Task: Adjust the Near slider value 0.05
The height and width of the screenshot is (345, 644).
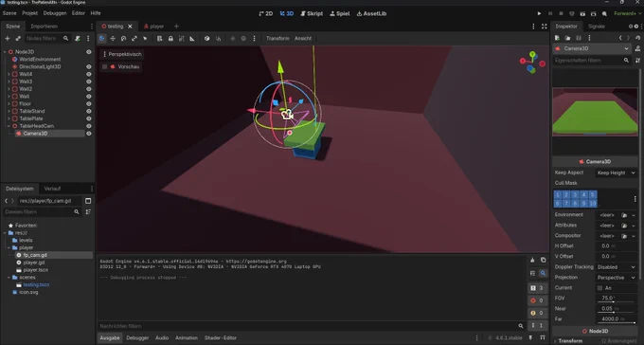Action: [616, 308]
